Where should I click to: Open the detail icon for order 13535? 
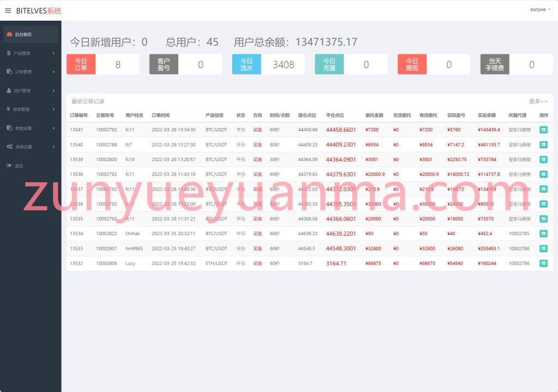coord(543,219)
